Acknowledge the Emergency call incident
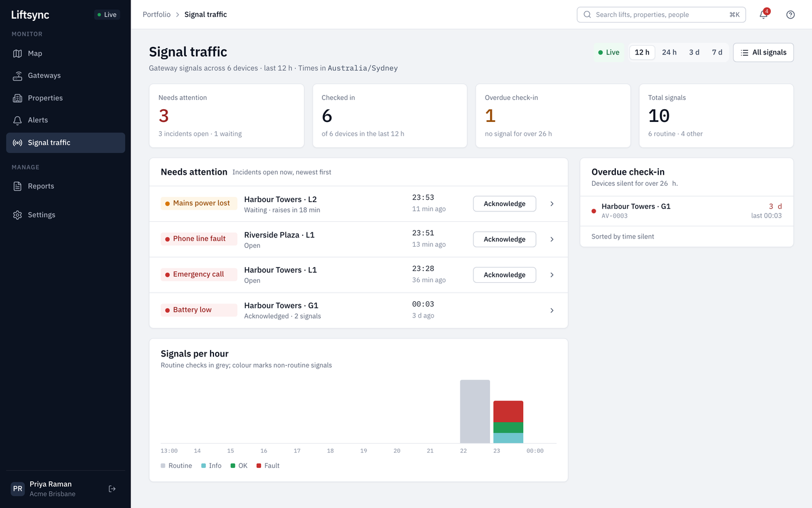 pyautogui.click(x=505, y=275)
